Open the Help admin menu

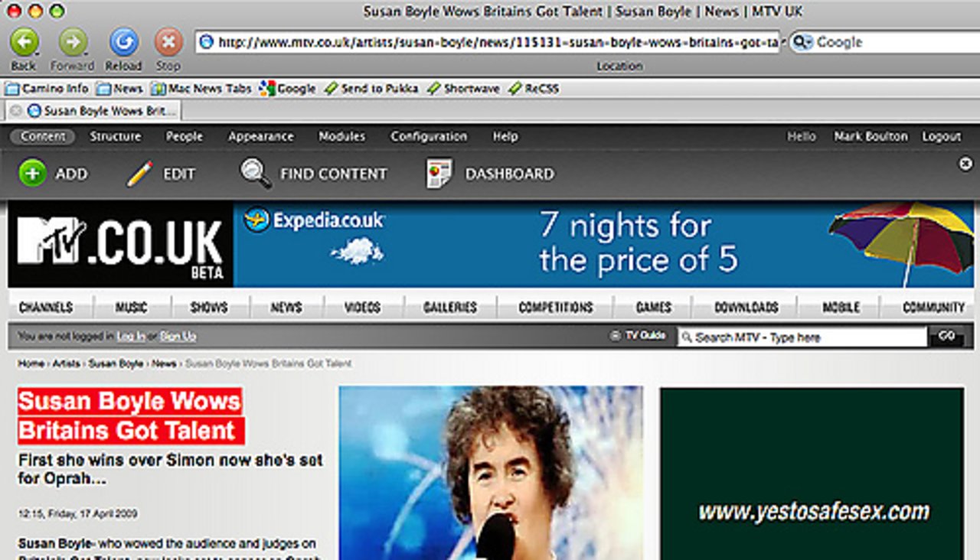505,136
